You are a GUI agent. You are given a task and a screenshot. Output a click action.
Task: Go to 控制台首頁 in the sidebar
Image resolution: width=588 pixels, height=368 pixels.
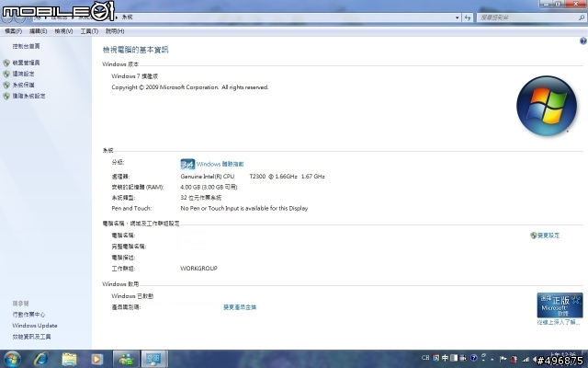(26, 46)
